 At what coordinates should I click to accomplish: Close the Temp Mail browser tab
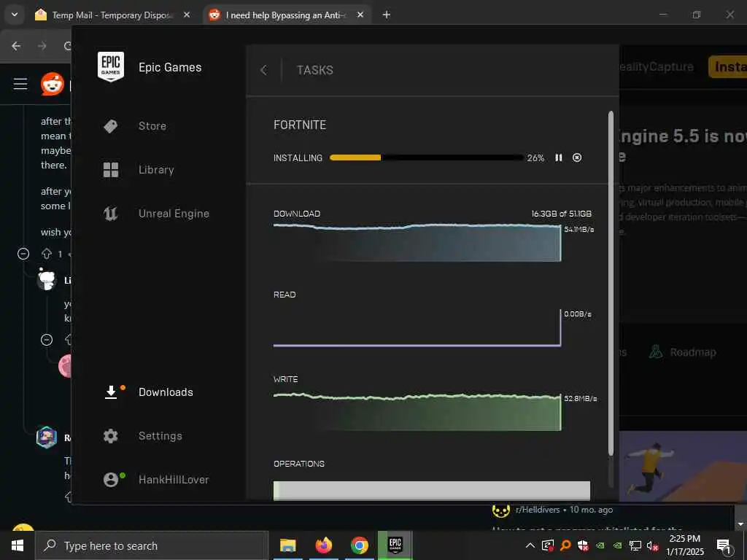pos(187,15)
